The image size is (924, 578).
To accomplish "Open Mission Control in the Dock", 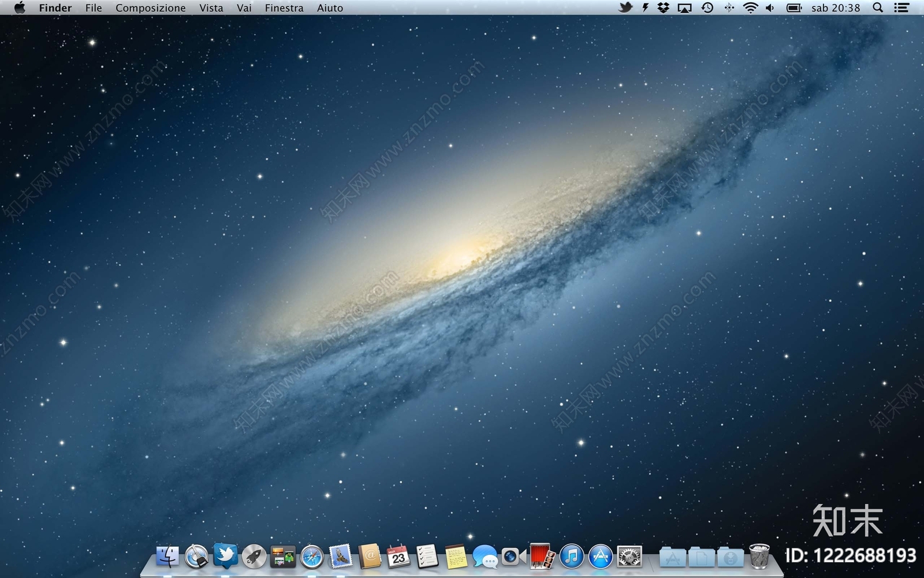I will [283, 557].
